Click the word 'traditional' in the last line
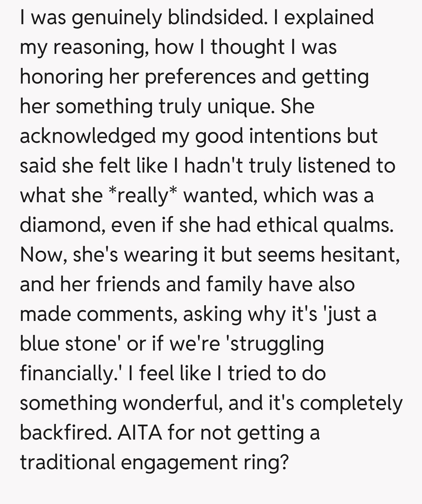 click(68, 463)
